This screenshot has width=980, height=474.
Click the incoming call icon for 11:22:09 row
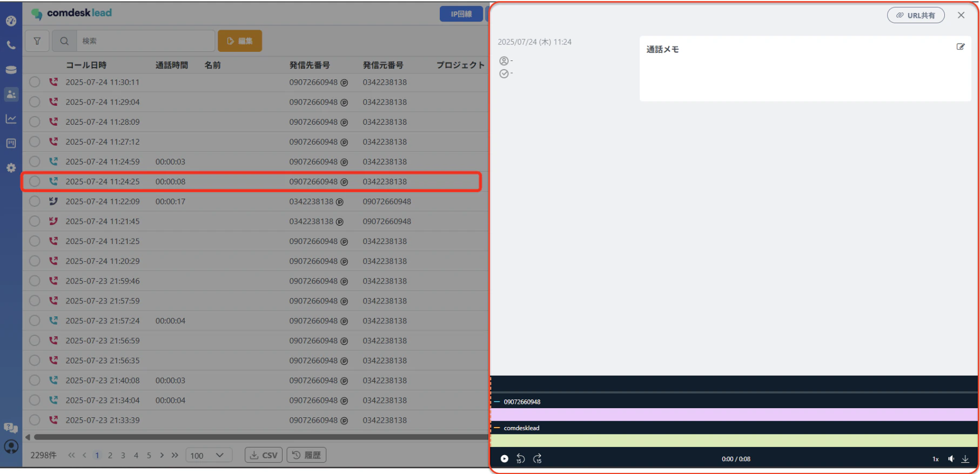53,201
